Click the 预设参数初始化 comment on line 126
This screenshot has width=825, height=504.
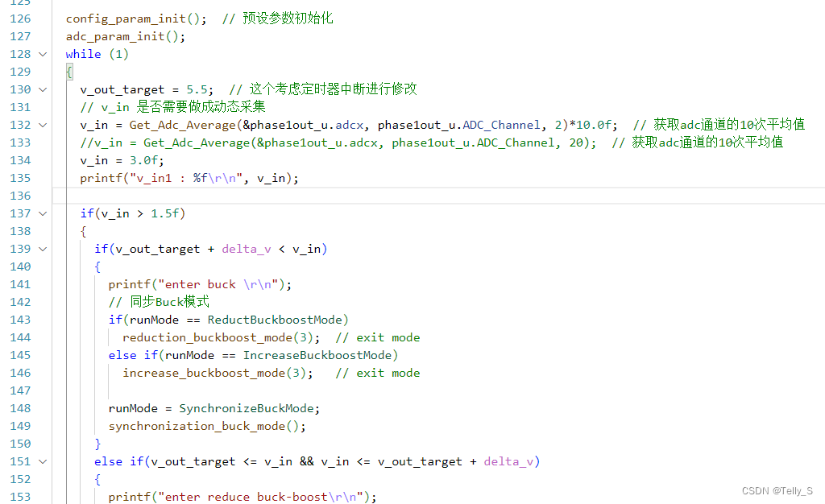click(x=277, y=19)
